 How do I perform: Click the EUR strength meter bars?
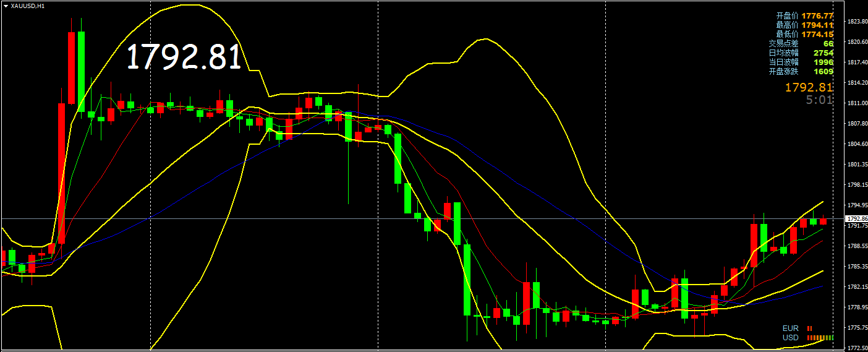coord(809,328)
